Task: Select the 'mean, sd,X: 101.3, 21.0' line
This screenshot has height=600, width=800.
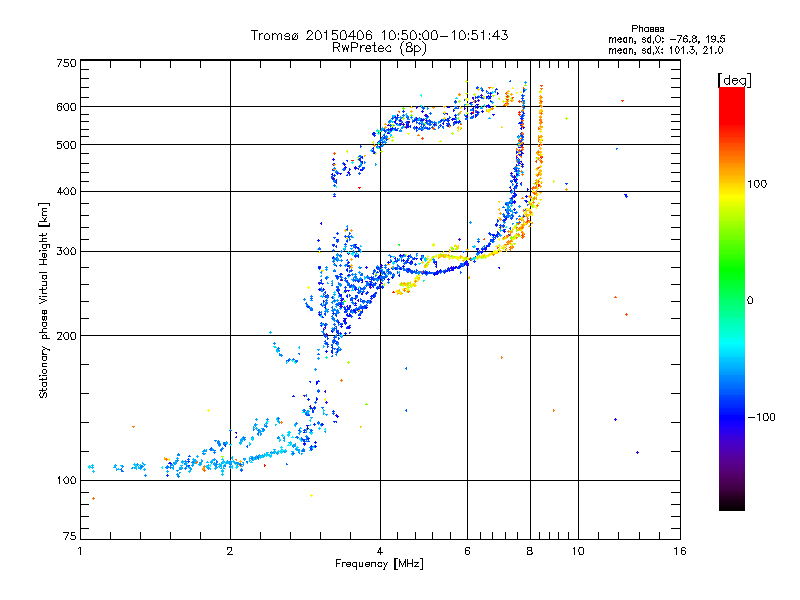Action: (x=665, y=50)
